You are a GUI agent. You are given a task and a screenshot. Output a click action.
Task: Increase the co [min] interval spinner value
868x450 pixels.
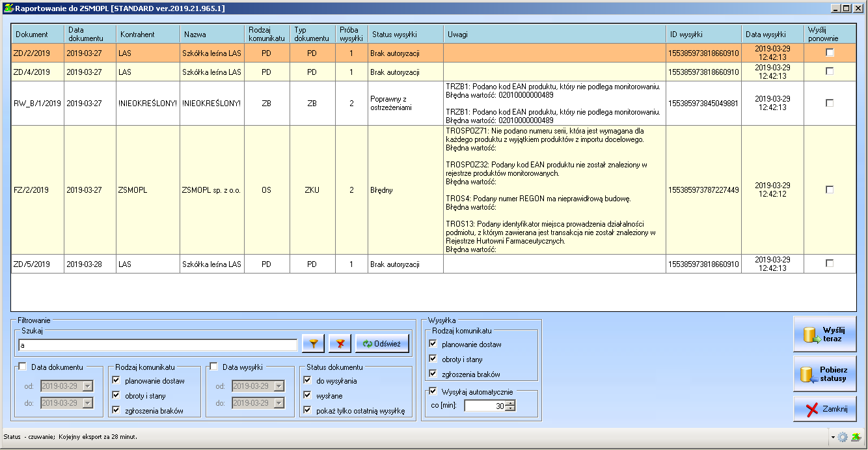pos(510,402)
